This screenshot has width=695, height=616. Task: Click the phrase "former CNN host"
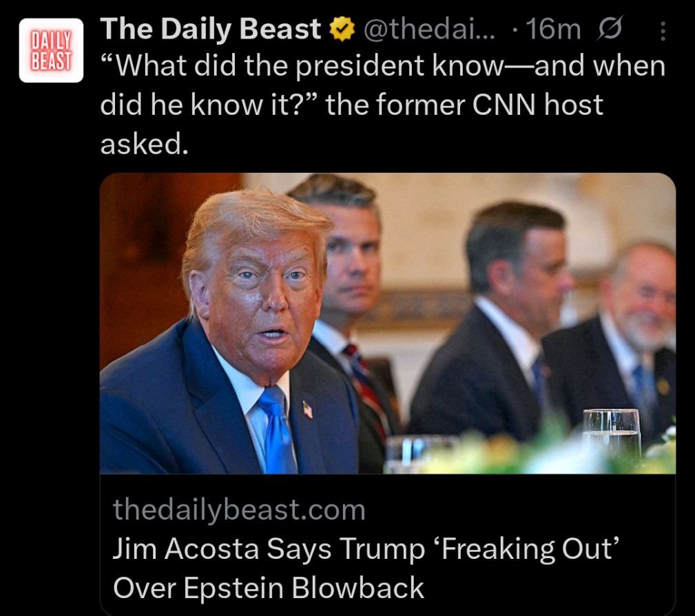click(490, 105)
